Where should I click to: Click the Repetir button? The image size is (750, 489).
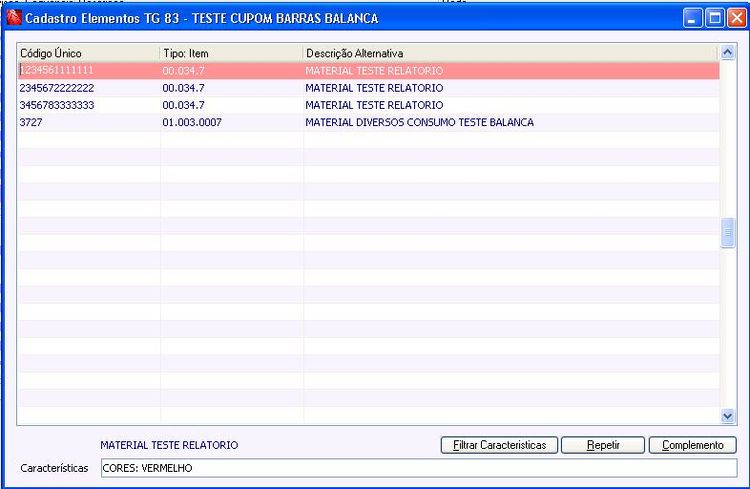(x=603, y=445)
